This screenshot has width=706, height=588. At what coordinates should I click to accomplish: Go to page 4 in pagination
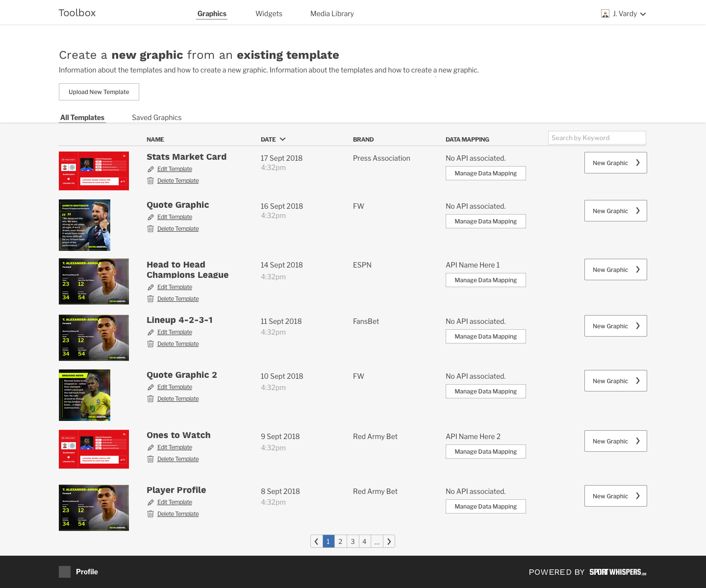point(364,541)
